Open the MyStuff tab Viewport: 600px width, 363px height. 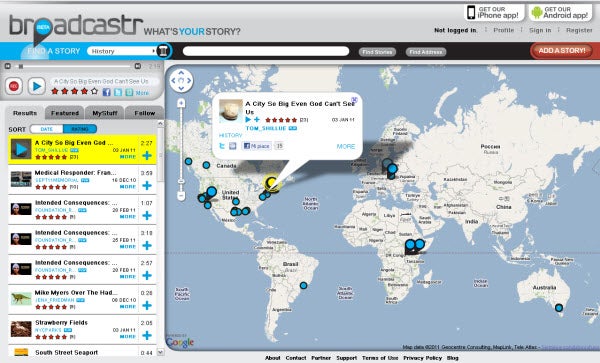tap(105, 113)
